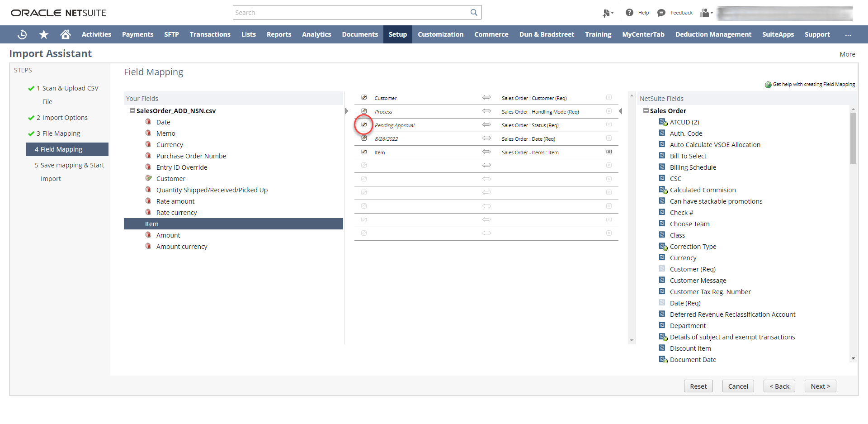Open the Activities menu
This screenshot has width=868, height=424.
point(96,34)
